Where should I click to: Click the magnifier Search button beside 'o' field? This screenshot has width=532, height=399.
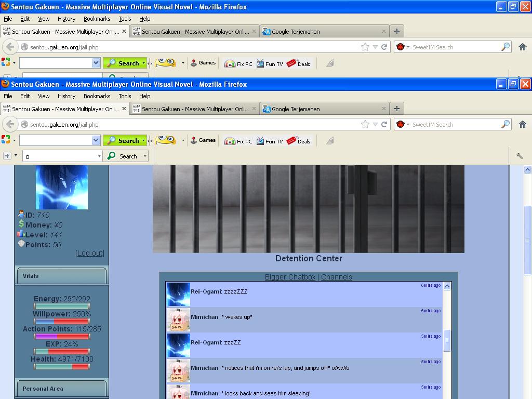tap(123, 156)
